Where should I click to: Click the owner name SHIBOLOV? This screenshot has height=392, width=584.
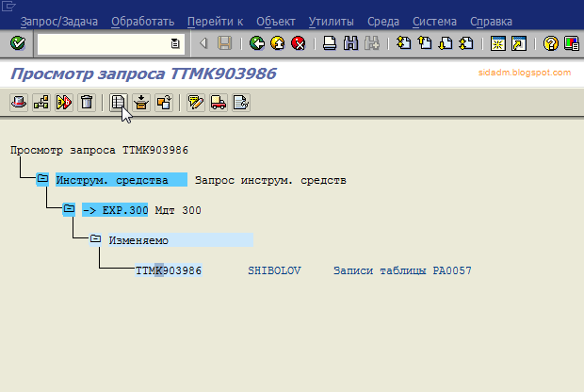[x=274, y=270]
